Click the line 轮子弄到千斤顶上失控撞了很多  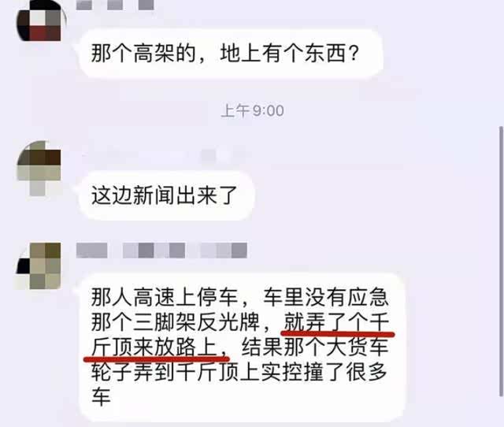tap(239, 372)
